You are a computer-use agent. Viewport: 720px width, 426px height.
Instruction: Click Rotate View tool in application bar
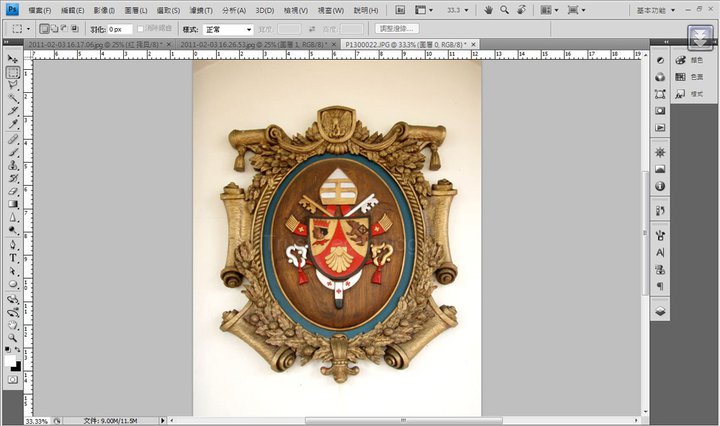521,10
